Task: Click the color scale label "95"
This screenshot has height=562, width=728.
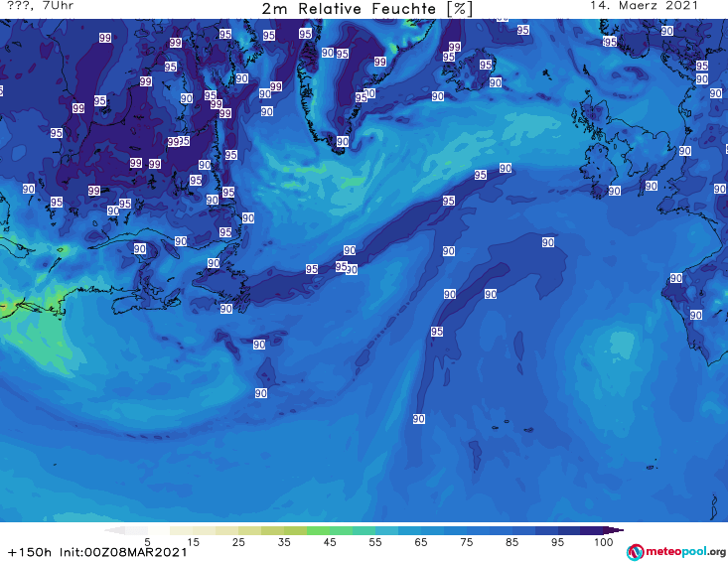Action: [557, 542]
